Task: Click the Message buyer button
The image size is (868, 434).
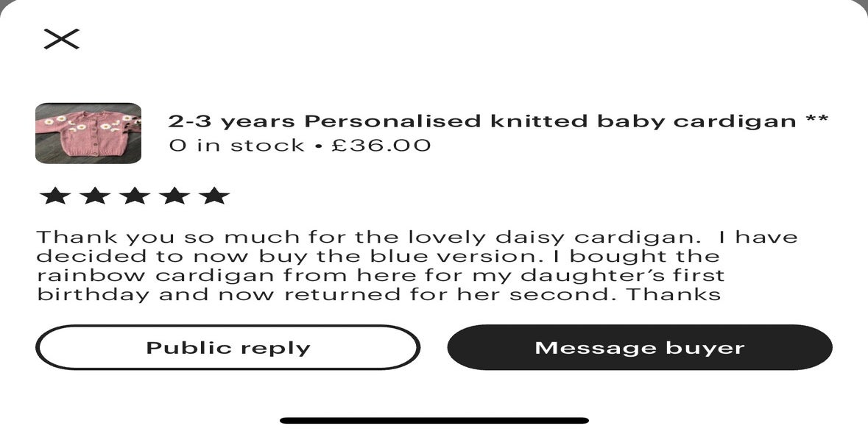Action: pos(640,347)
